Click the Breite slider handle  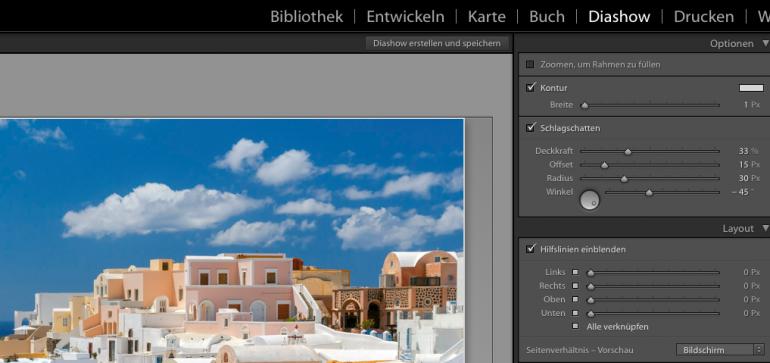click(584, 105)
